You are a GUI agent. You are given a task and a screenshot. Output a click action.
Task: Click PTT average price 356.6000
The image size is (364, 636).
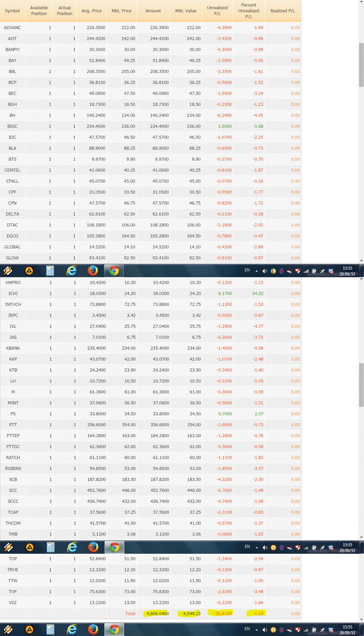tap(96, 425)
